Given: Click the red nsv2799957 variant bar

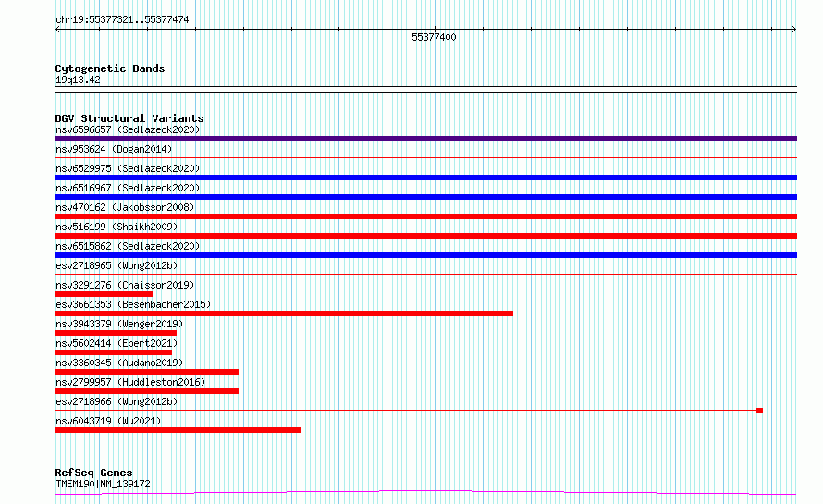Looking at the screenshot, I should pyautogui.click(x=146, y=391).
